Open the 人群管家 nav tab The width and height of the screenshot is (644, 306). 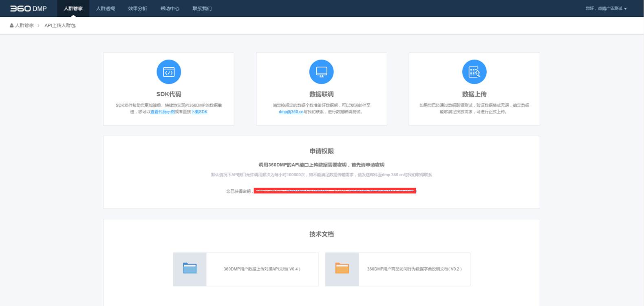pyautogui.click(x=73, y=8)
